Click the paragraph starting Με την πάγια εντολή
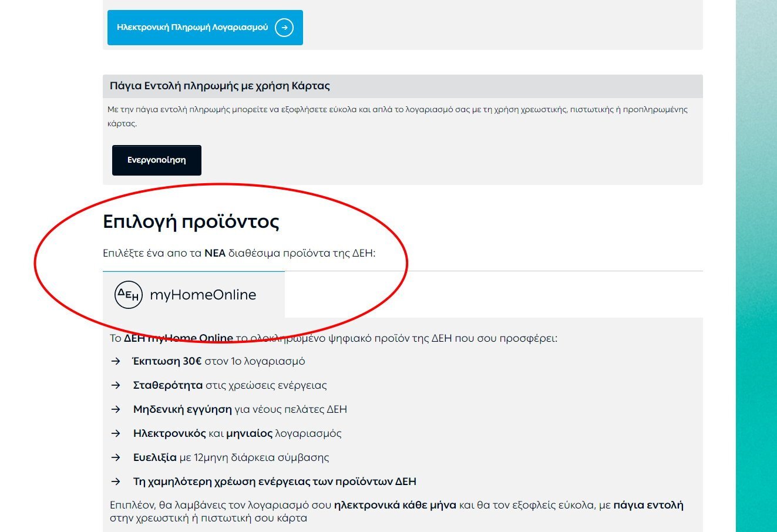This screenshot has height=532, width=777. (x=398, y=116)
